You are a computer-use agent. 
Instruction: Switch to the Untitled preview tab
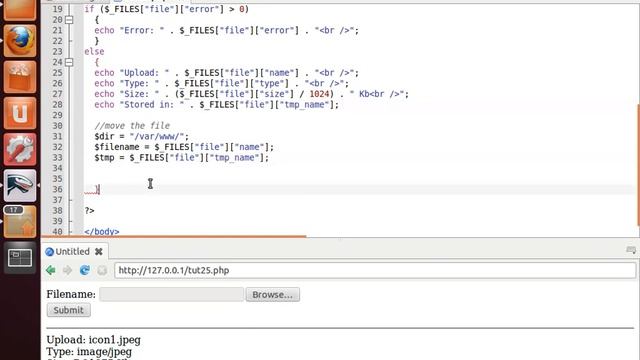pyautogui.click(x=73, y=252)
